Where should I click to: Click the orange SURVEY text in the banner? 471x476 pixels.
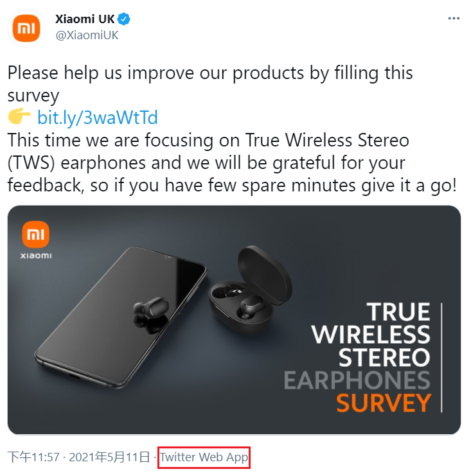(x=383, y=403)
